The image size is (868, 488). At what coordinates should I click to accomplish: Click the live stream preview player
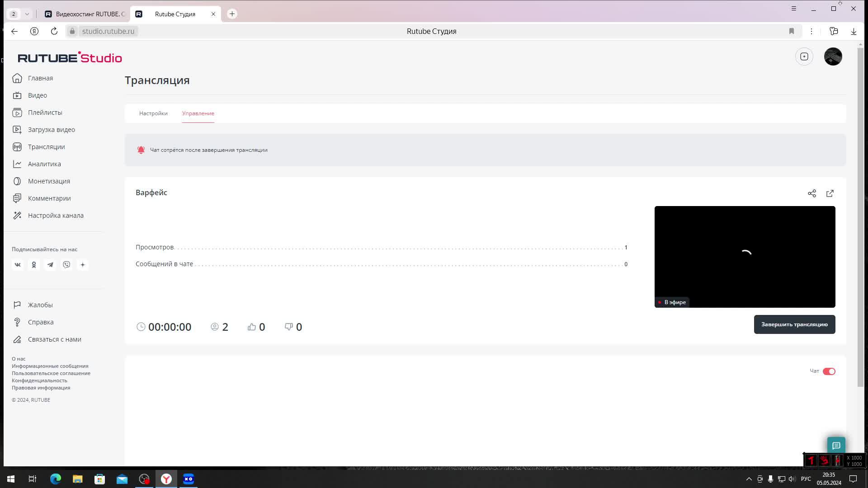pos(745,257)
